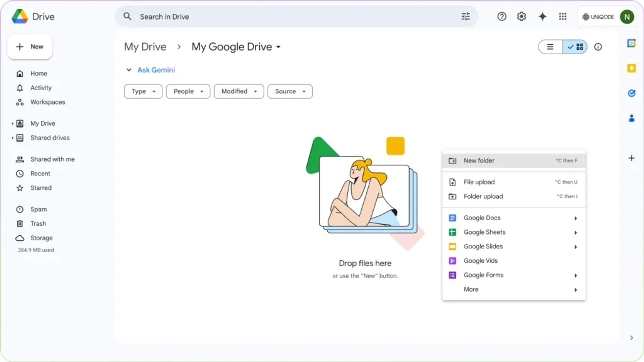The image size is (644, 362).
Task: Choose Folder upload menu entry
Action: pyautogui.click(x=514, y=196)
